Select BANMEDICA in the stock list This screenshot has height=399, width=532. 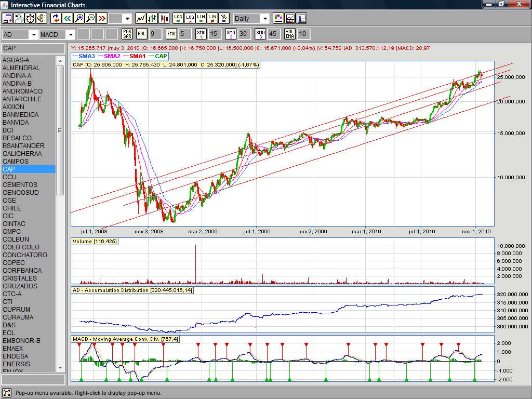(20, 115)
